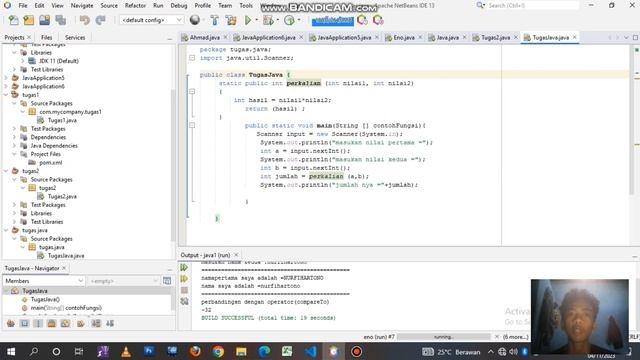Switch to the Eno.java editor tab
Image resolution: width=640 pixels, height=360 pixels.
coord(404,38)
